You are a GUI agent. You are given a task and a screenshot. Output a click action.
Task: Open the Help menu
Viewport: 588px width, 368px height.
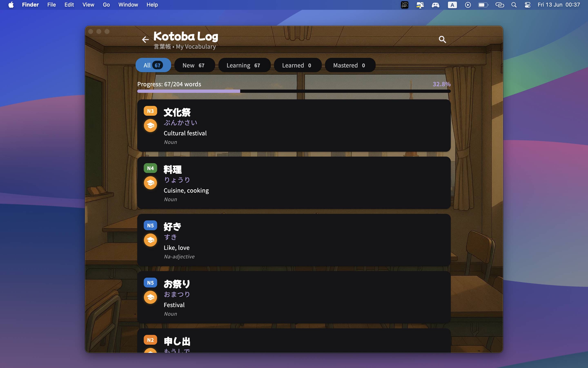coord(152,5)
